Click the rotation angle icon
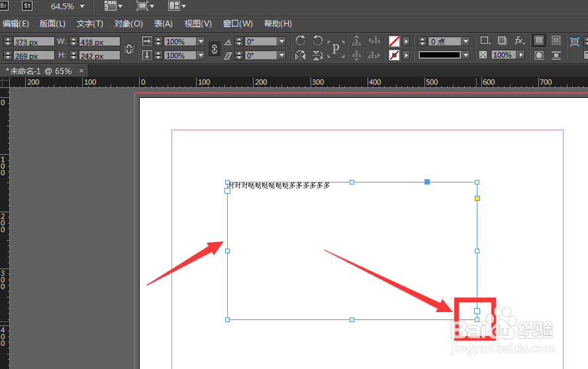 (x=228, y=42)
